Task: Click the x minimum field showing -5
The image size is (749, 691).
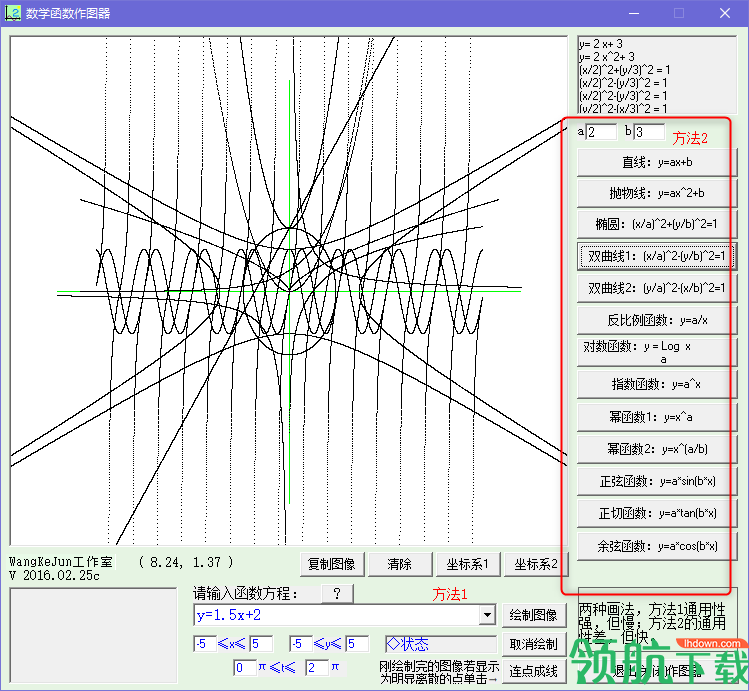Action: click(x=205, y=644)
